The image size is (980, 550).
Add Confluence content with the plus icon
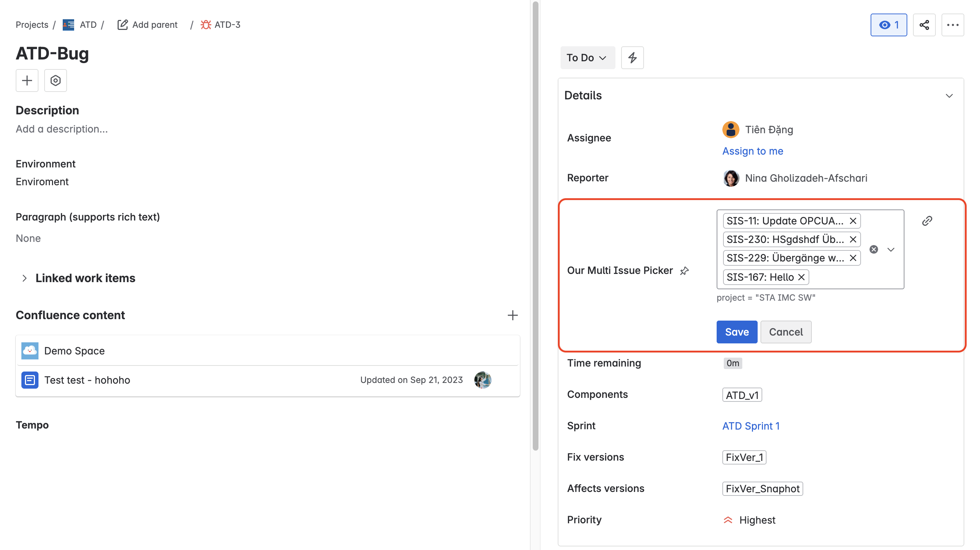(513, 315)
